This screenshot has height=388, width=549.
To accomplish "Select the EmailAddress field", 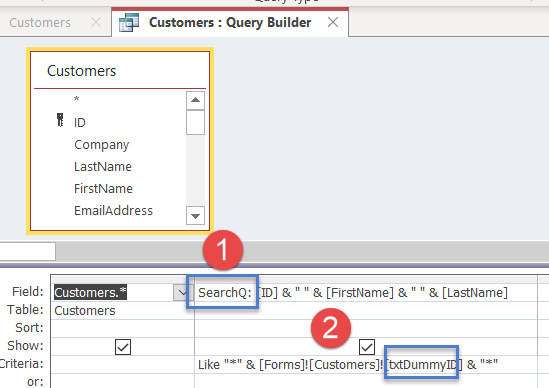I will click(x=113, y=210).
